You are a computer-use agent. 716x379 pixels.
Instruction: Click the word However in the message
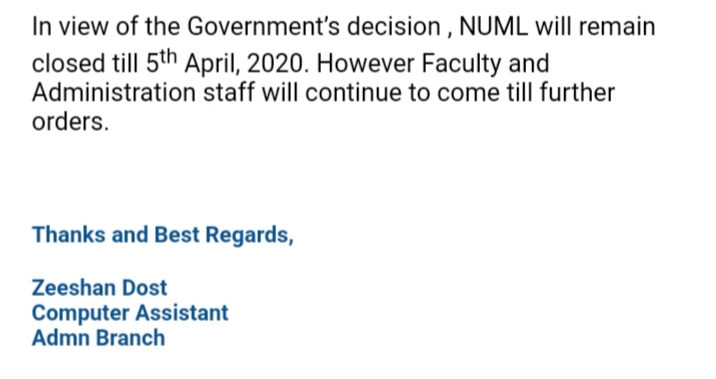[365, 63]
